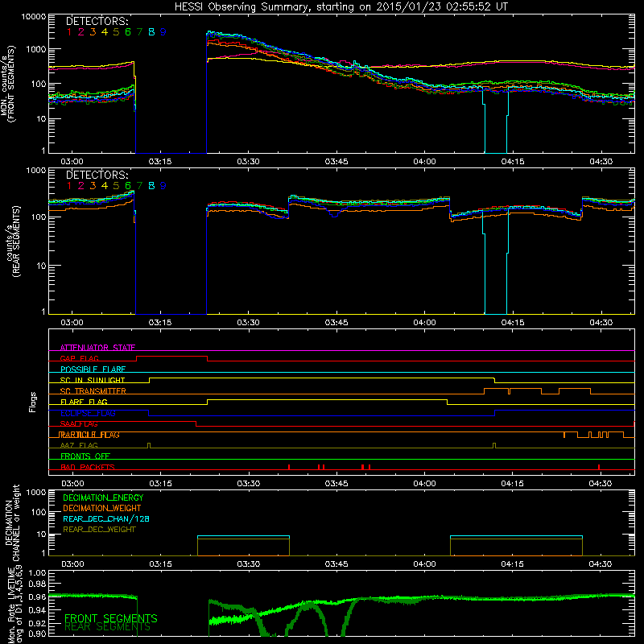Screen dimensions: 644x644
Task: Click 0.92 y-axis value in livetime panel
Action: [x=38, y=622]
